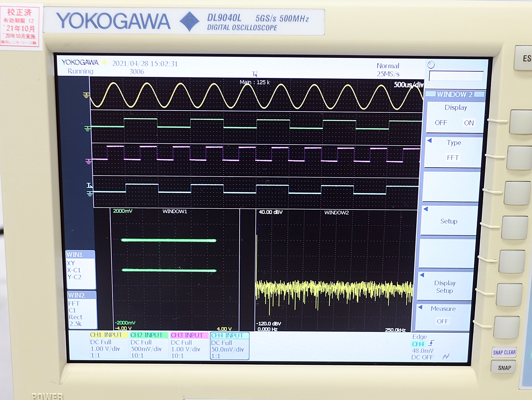Click the Main : 125 k record length

[x=255, y=82]
